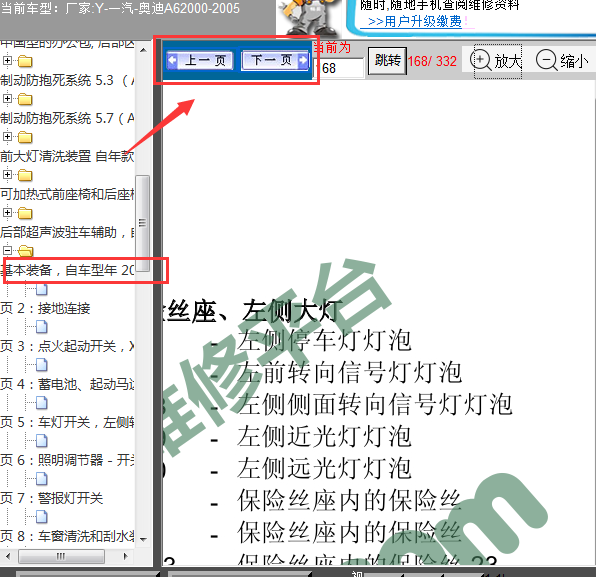
Task: Go to the next page (下一页)
Action: (275, 60)
